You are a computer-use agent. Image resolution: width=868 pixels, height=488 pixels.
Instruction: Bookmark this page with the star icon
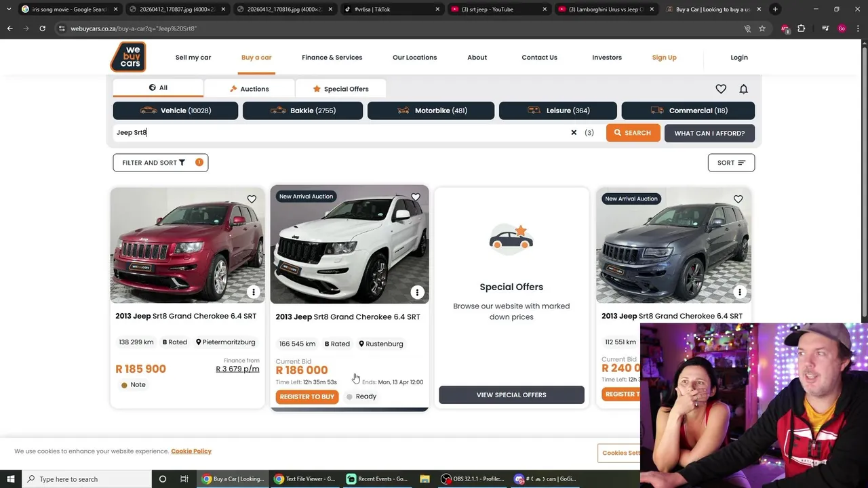tap(762, 28)
